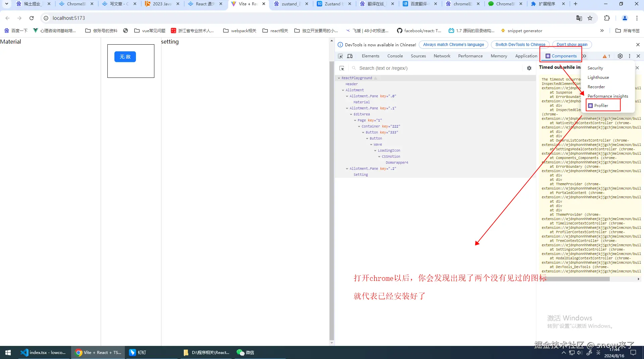This screenshot has height=359, width=644.
Task: Select the Header component in the tree
Action: 351,84
